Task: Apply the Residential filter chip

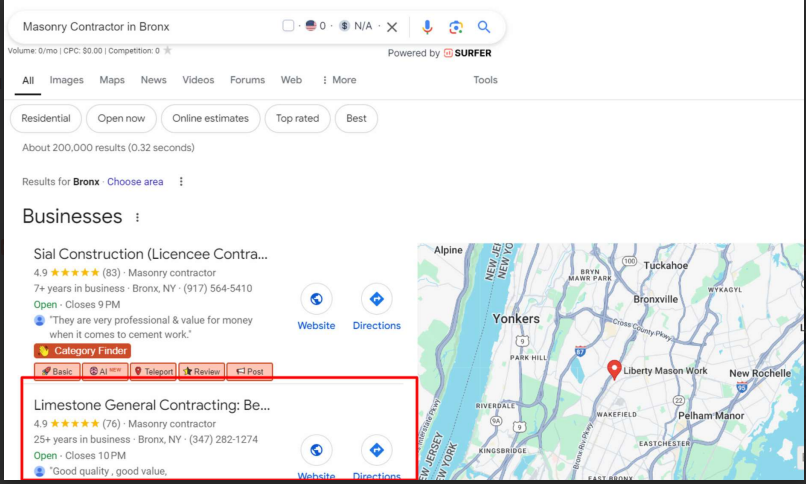Action: coord(46,119)
